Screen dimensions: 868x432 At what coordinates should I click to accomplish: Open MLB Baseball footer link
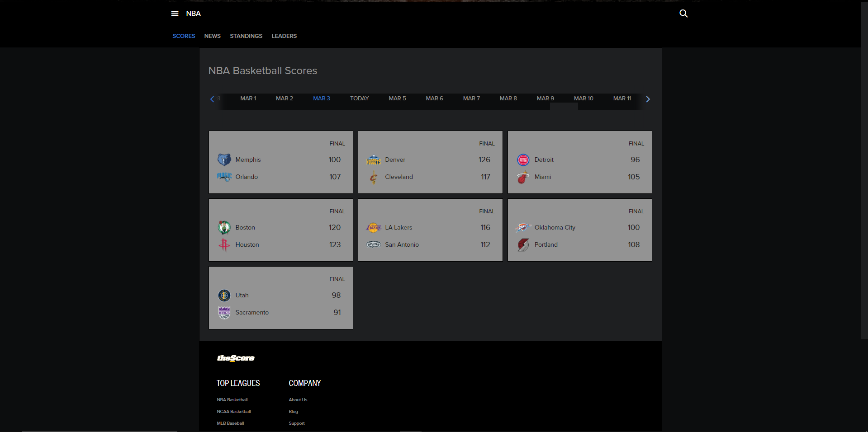pyautogui.click(x=230, y=423)
